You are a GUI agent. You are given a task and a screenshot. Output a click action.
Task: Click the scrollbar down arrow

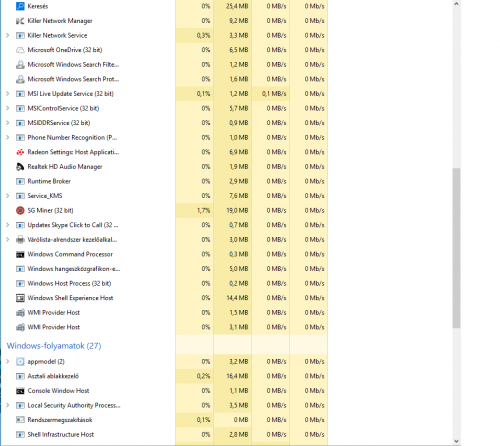click(456, 441)
